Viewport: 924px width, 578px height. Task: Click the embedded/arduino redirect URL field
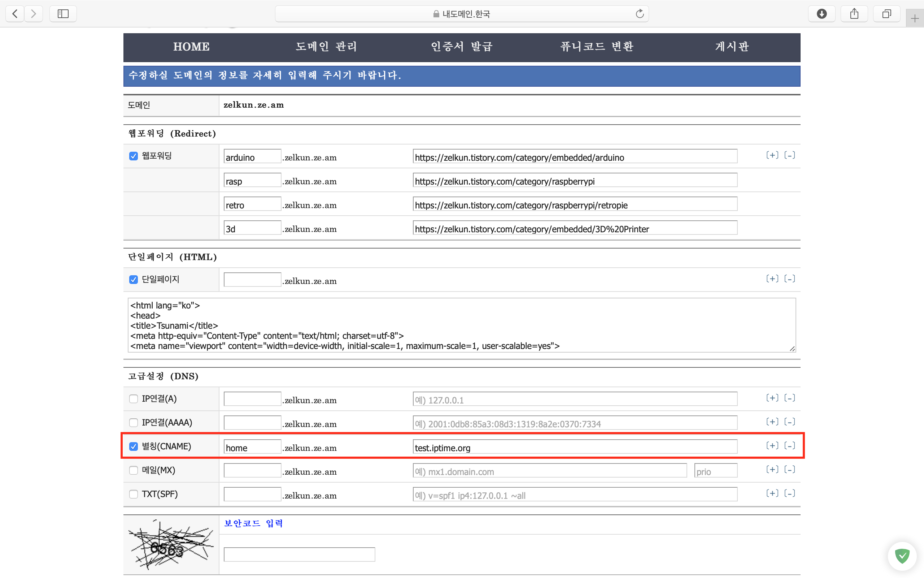point(575,156)
